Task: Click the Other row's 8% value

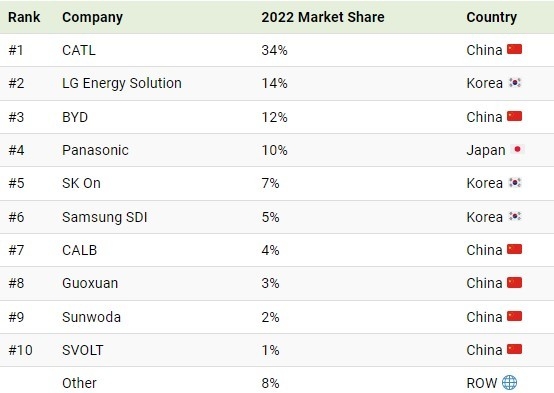Action: [270, 383]
